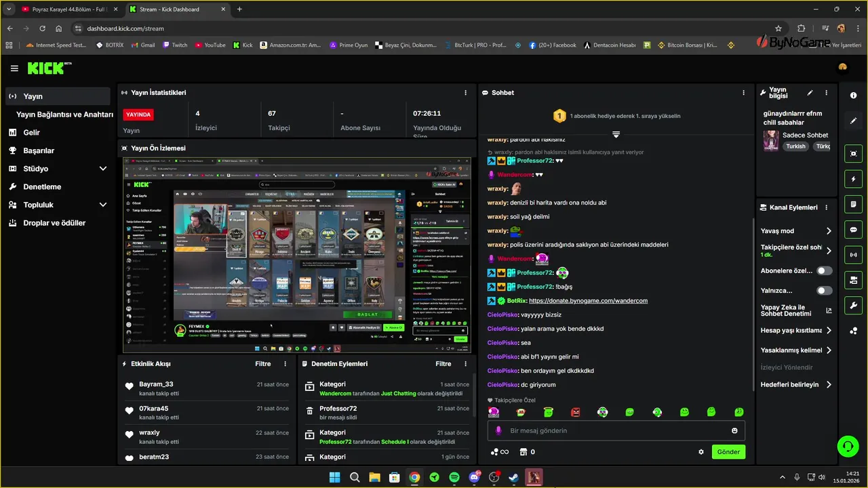Insert the red angry face emote
The width and height of the screenshot is (868, 488).
(x=575, y=412)
